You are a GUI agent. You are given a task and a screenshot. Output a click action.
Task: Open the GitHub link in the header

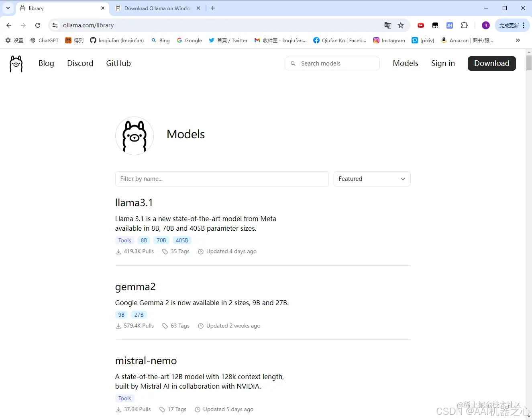pyautogui.click(x=118, y=64)
